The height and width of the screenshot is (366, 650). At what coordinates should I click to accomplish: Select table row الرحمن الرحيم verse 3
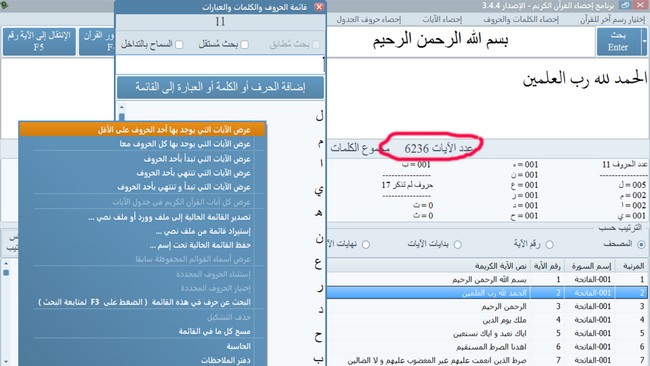(488, 306)
